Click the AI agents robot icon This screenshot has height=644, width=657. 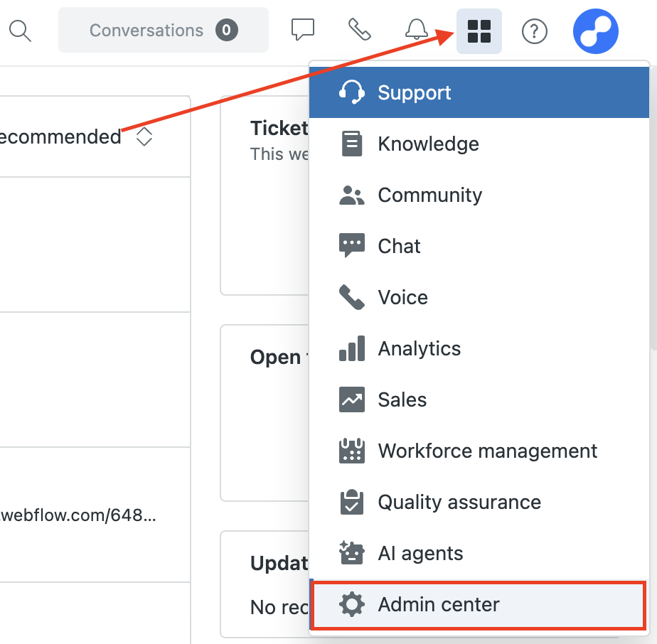pyautogui.click(x=351, y=552)
